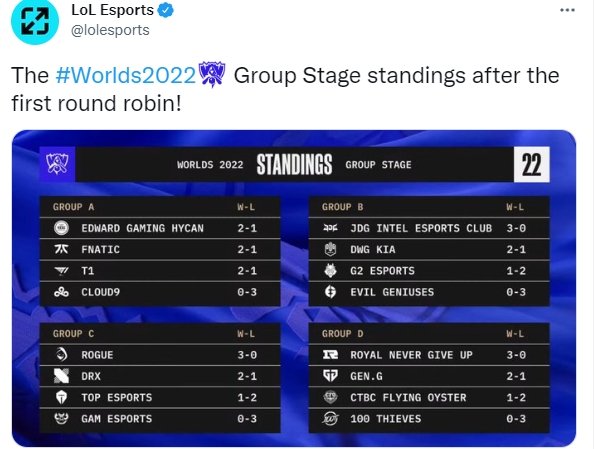This screenshot has width=595, height=449.
Task: Click the Cloud9 team logo
Action: 61,292
